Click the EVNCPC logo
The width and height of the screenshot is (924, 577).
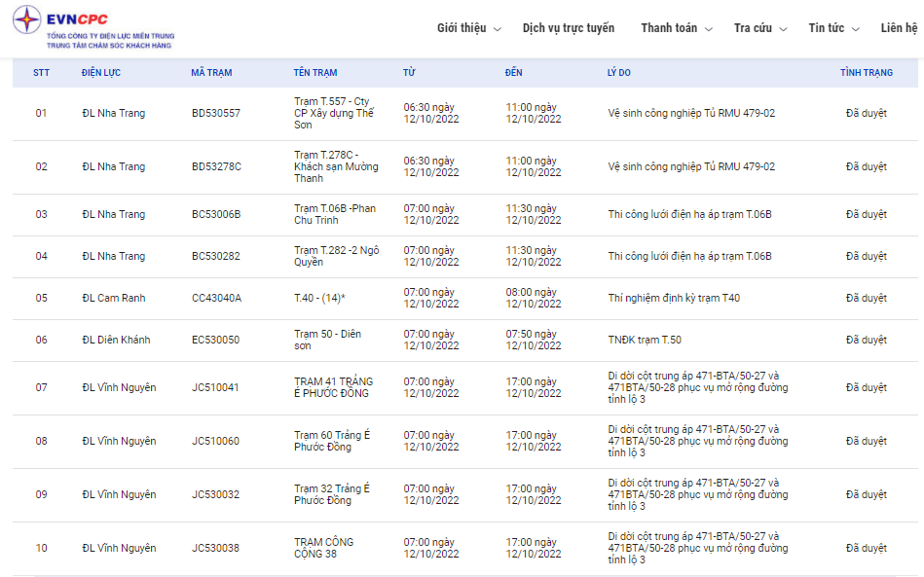pos(94,28)
